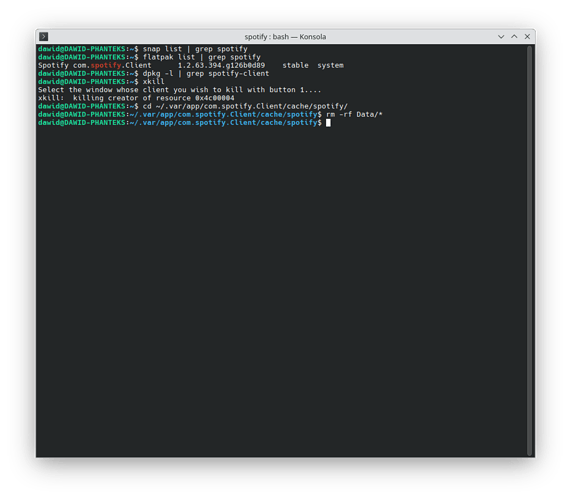Click the window title 'spotify : bash — Konsola'
This screenshot has height=500, width=570.
[285, 37]
